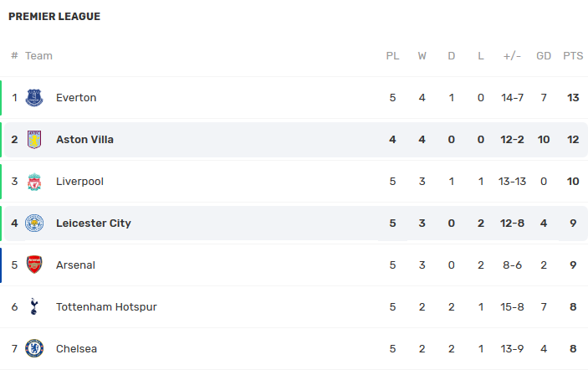This screenshot has width=588, height=370.
Task: Click the Tottenham Hotspur club crest
Action: [34, 307]
